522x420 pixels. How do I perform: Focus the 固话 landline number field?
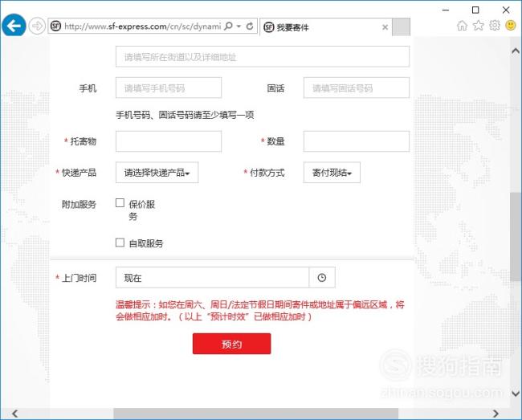coord(357,88)
